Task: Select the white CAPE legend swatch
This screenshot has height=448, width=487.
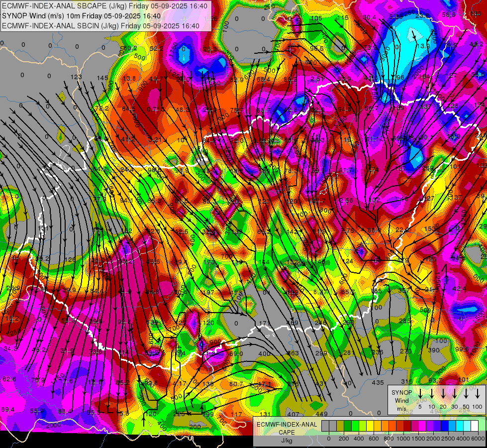Action: 475,426
